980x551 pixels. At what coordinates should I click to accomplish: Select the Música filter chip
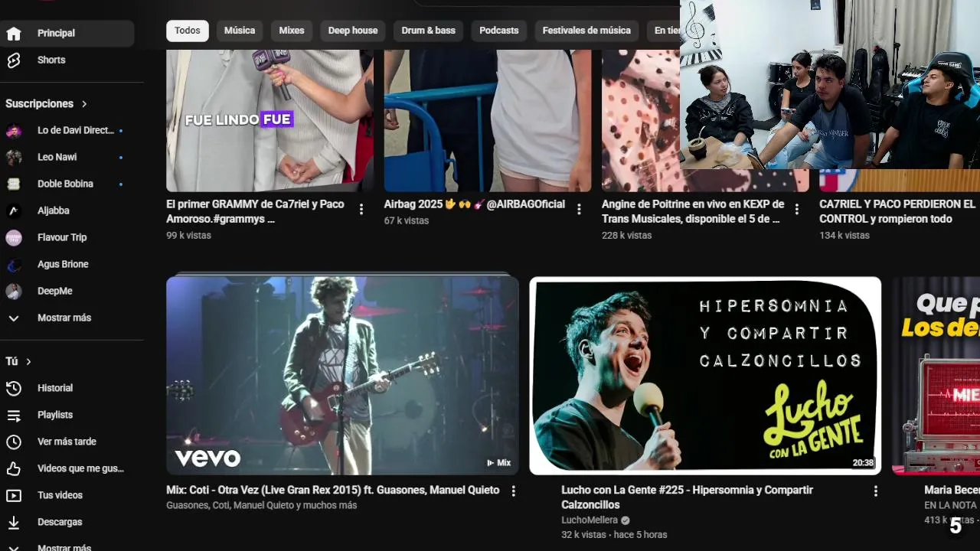click(240, 31)
